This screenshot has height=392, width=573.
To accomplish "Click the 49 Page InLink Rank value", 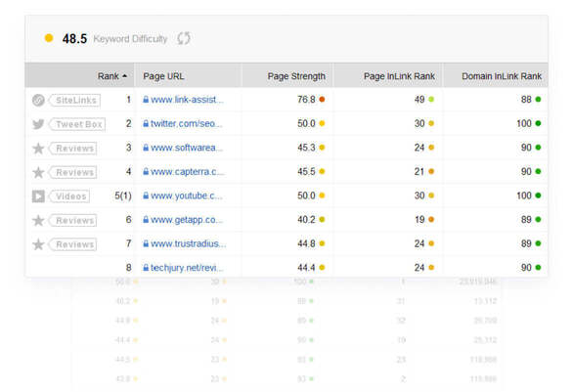I will pos(419,100).
